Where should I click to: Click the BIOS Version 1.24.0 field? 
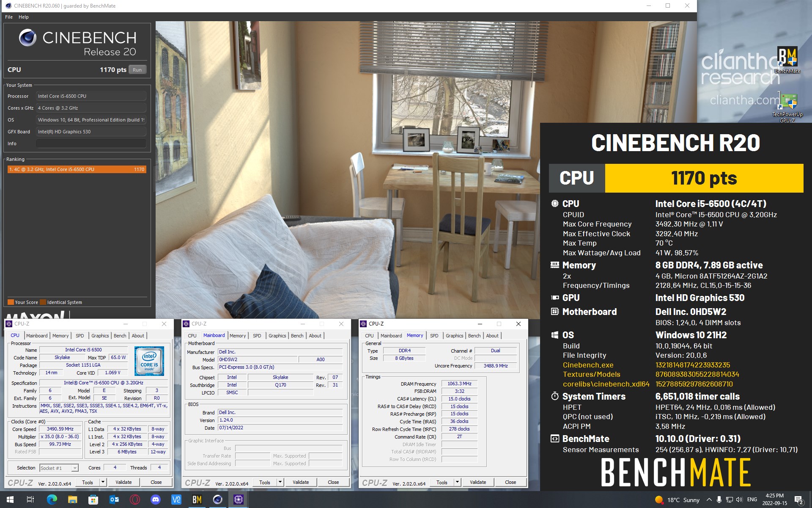[x=280, y=420]
